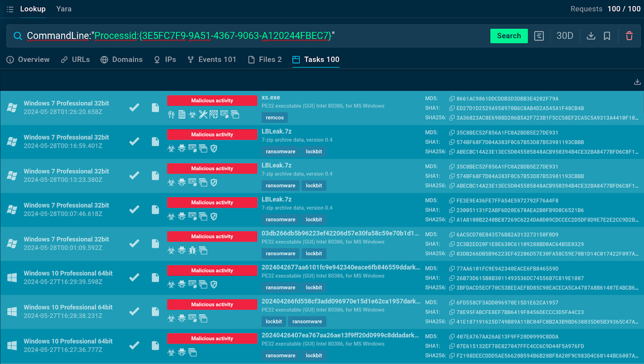Viewport: 644px width, 364px height.
Task: Open the xs.exe task link
Action: [x=271, y=97]
